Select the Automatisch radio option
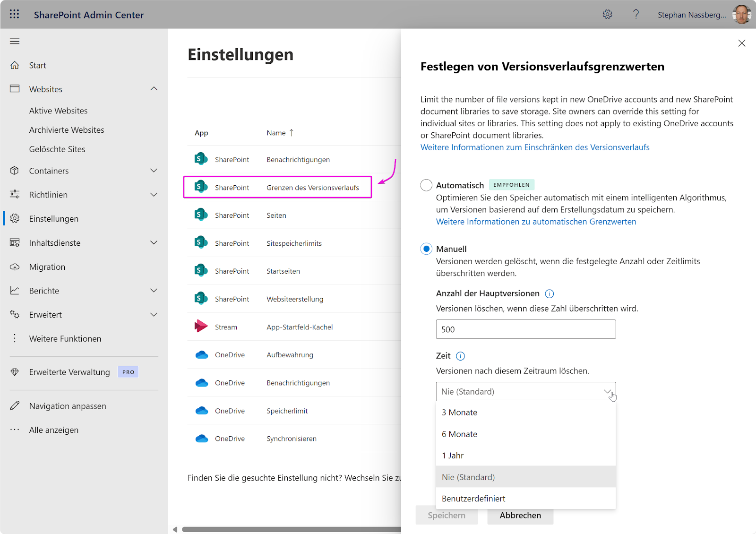The image size is (756, 534). (426, 185)
